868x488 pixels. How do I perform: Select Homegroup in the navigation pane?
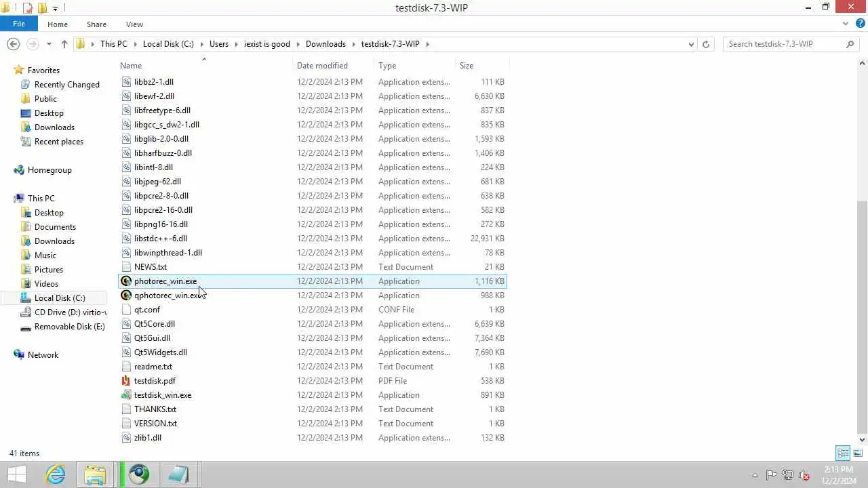[x=50, y=170]
